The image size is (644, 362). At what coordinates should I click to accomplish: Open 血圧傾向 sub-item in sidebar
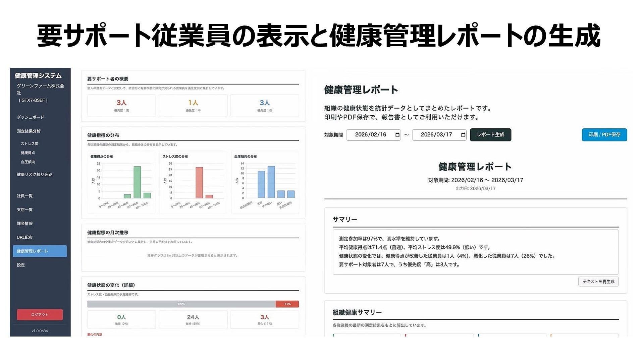(x=28, y=162)
